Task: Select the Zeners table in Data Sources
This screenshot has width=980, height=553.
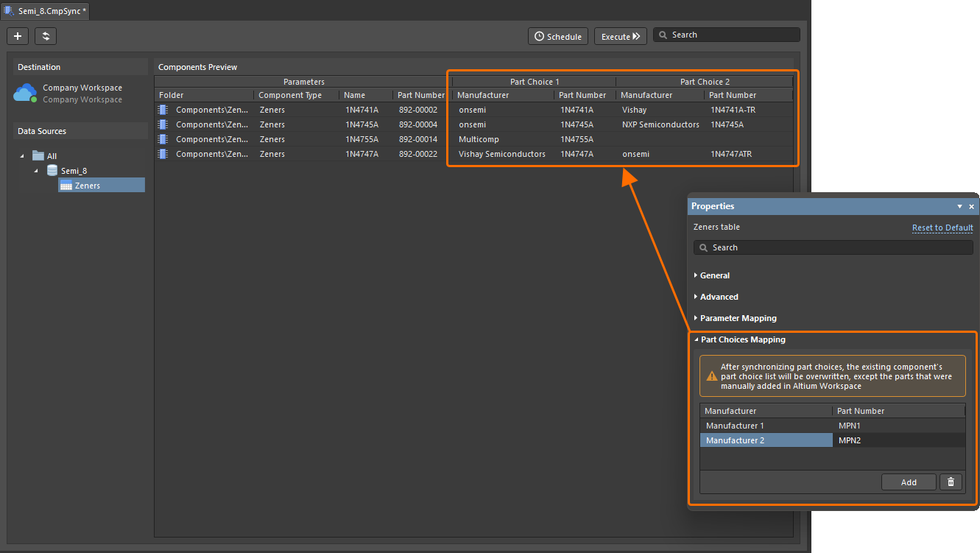Action: (x=87, y=186)
